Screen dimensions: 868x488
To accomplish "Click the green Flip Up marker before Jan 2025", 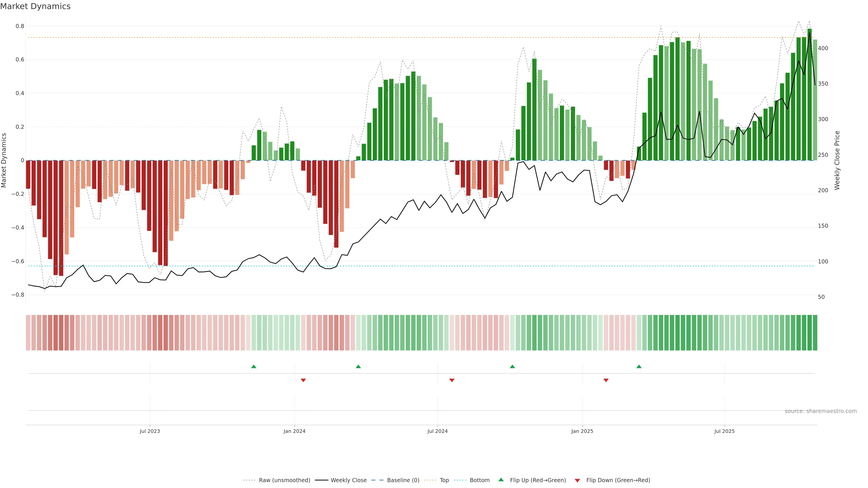I will pyautogui.click(x=512, y=366).
